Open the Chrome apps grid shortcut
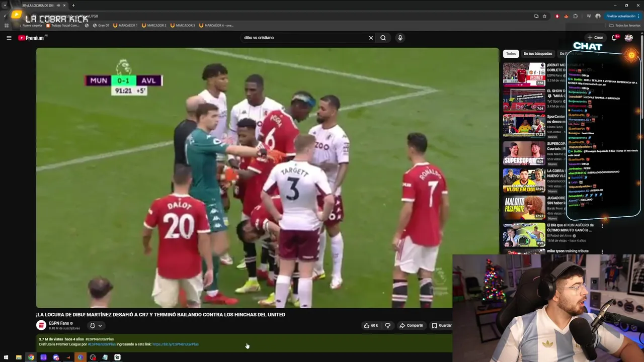 pos(7,25)
